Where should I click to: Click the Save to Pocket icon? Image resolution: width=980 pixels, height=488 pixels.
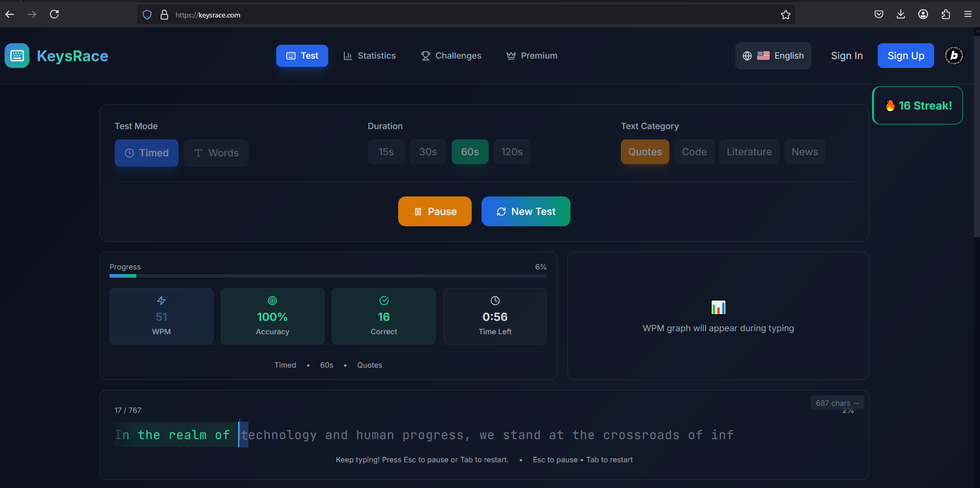879,14
